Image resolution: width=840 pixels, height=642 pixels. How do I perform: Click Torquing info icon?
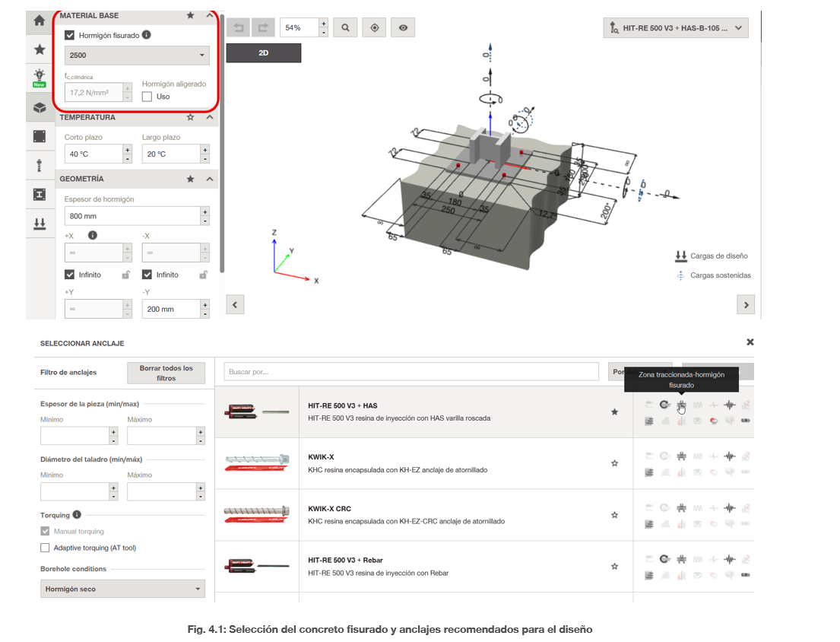[77, 514]
